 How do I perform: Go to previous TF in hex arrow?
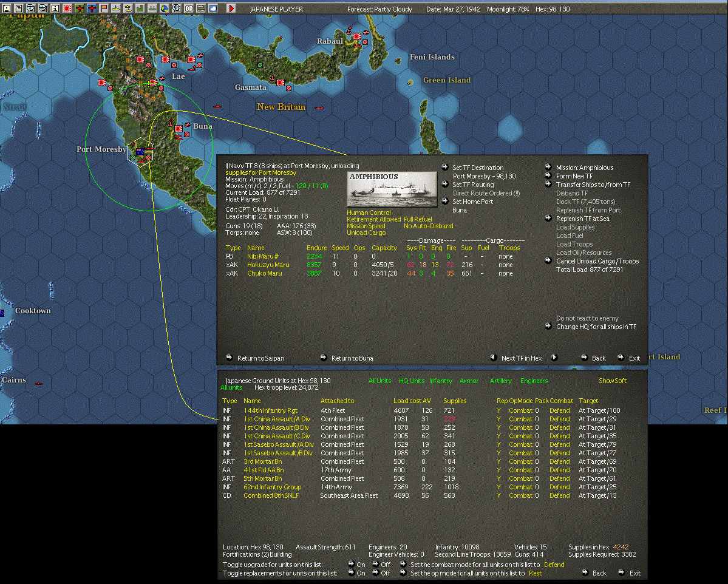(494, 358)
